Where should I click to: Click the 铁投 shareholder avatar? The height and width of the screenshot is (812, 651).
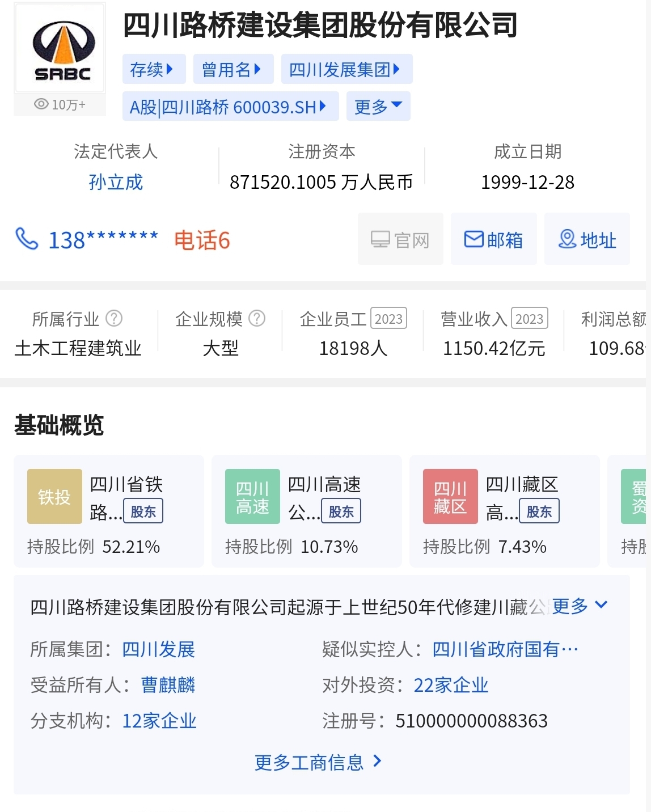(54, 497)
